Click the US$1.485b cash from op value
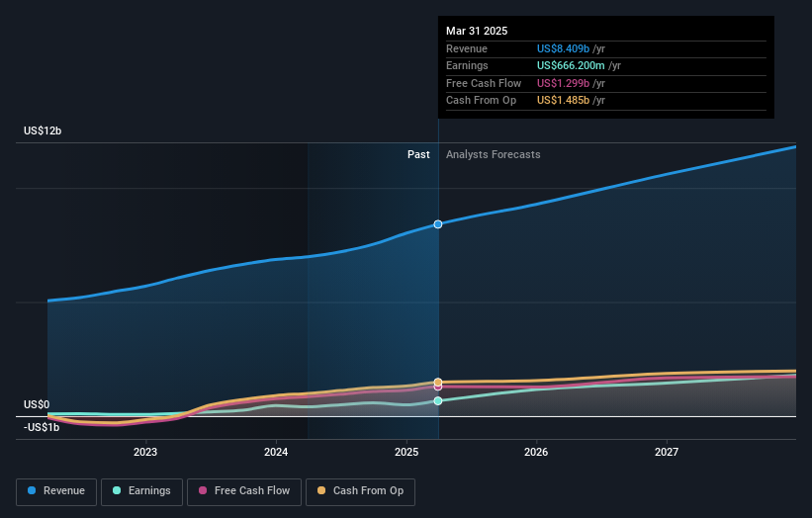 (x=563, y=101)
